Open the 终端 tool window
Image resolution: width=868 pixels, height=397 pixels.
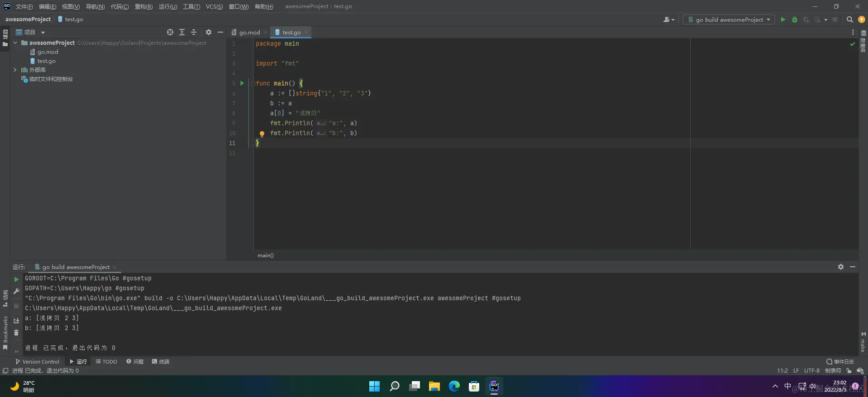[x=161, y=361]
